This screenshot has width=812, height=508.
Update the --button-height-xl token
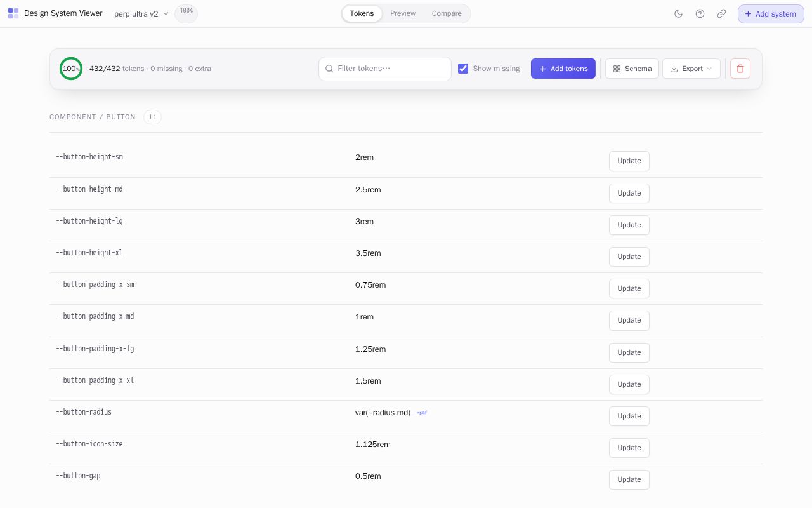click(629, 257)
